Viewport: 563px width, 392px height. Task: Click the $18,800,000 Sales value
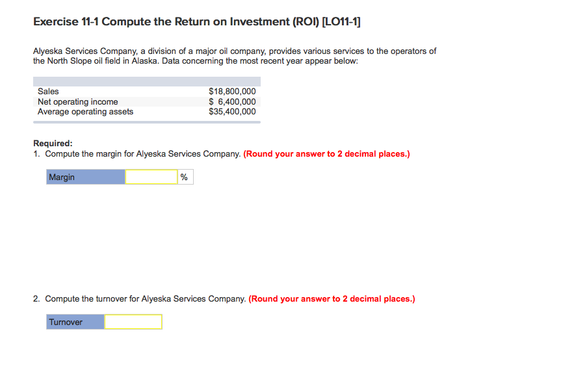(x=232, y=91)
